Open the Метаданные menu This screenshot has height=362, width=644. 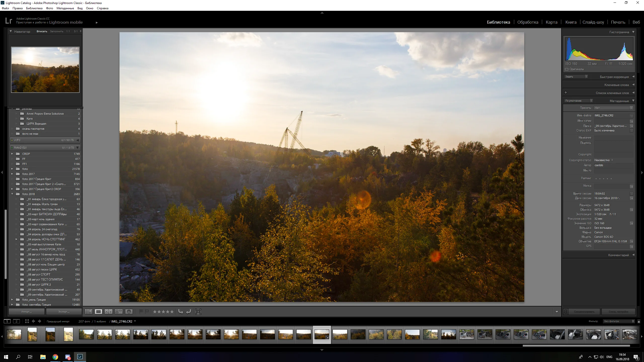(65, 8)
